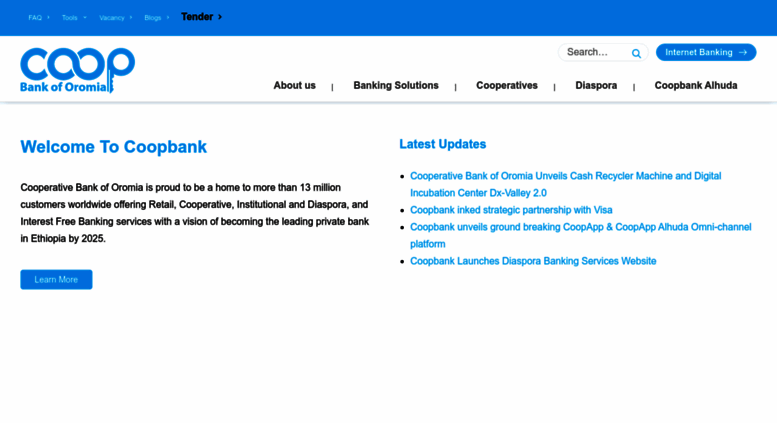The height and width of the screenshot is (423, 777).
Task: Click the search magnifier icon
Action: pos(636,53)
